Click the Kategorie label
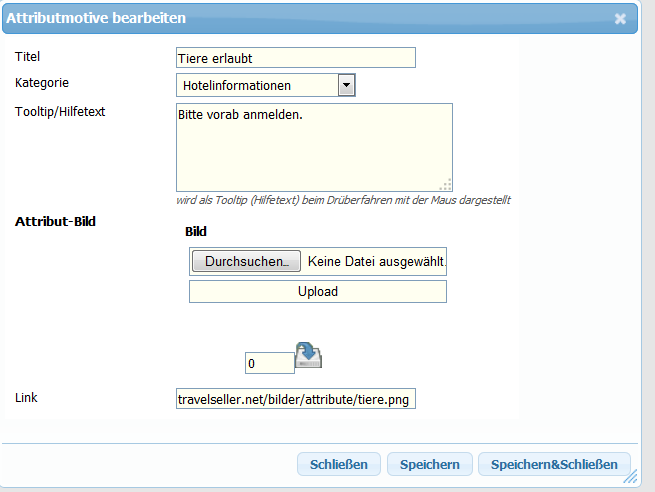 [x=43, y=82]
